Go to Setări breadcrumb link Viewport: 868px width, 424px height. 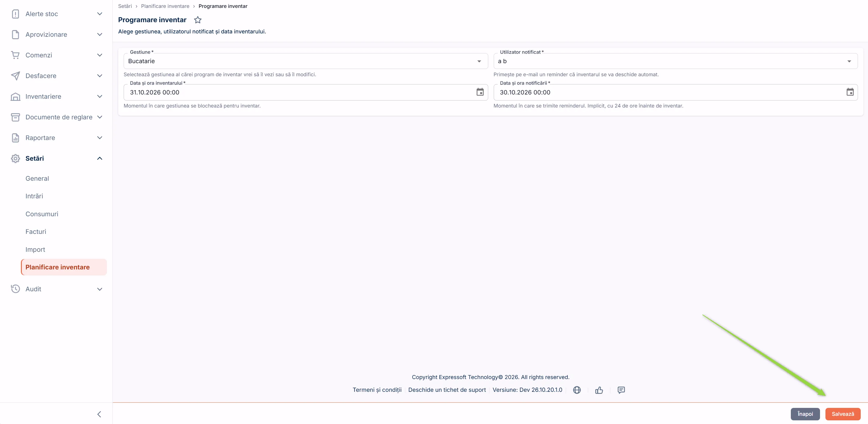click(x=125, y=6)
